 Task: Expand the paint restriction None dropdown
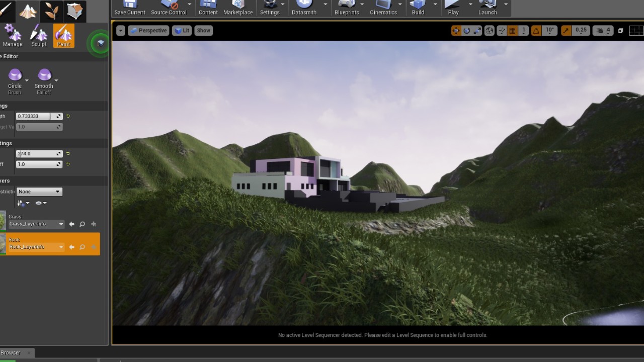[x=39, y=192]
